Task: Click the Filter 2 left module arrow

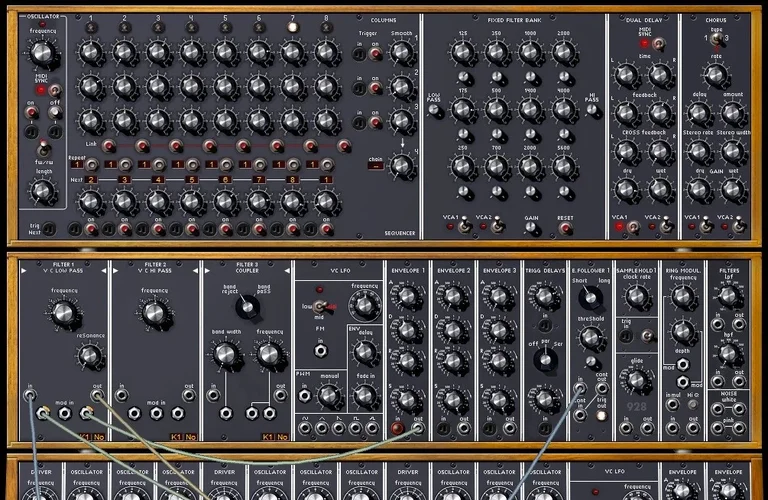Action: click(116, 270)
